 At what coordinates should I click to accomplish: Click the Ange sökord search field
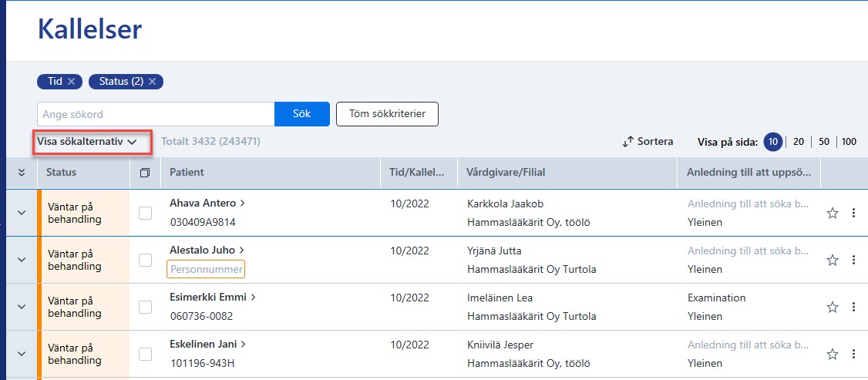tap(156, 115)
